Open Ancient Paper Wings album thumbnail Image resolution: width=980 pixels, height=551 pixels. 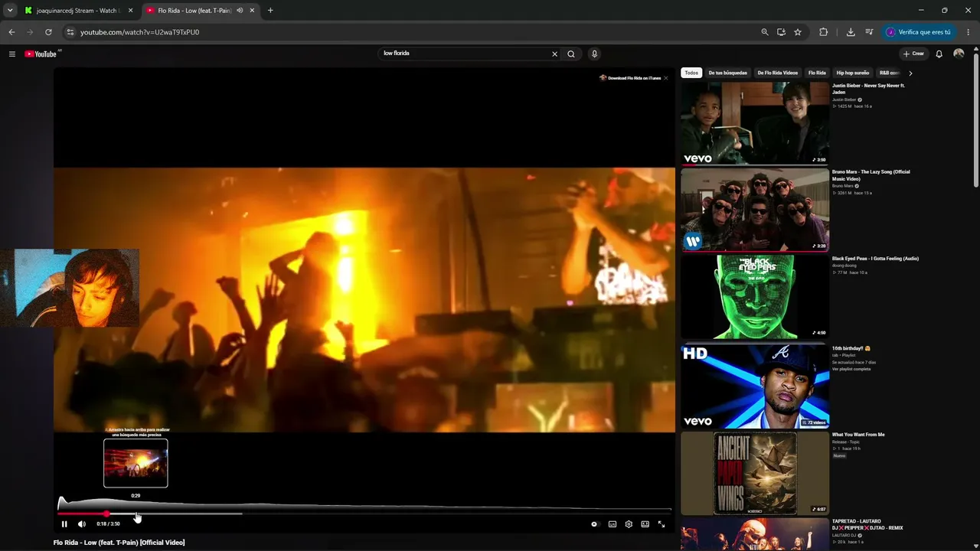(x=755, y=473)
